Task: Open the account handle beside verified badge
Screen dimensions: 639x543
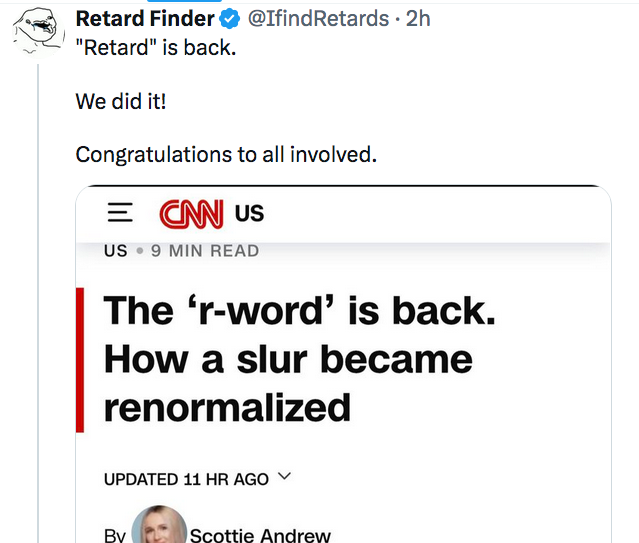Action: point(318,19)
